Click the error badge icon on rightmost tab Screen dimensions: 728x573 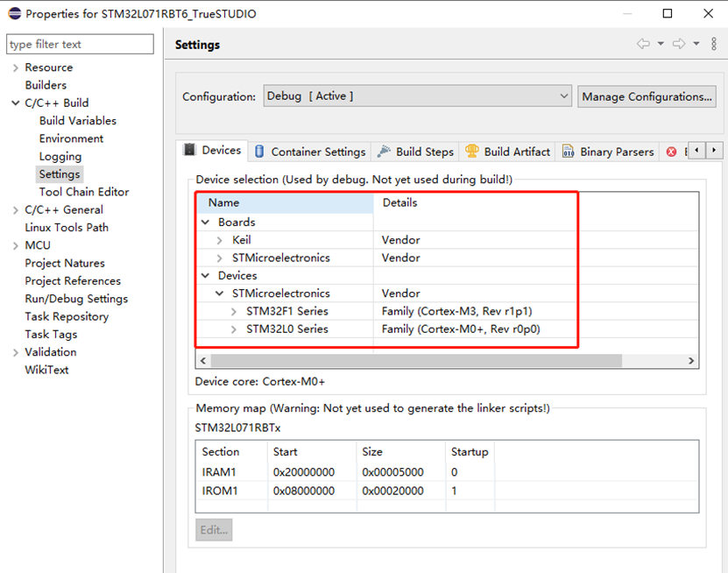pos(671,151)
